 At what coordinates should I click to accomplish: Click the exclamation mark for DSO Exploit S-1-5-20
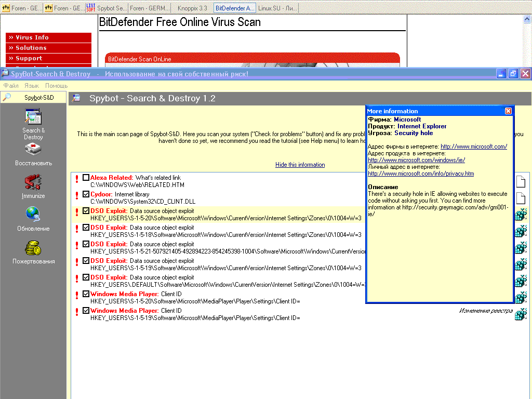pyautogui.click(x=77, y=212)
